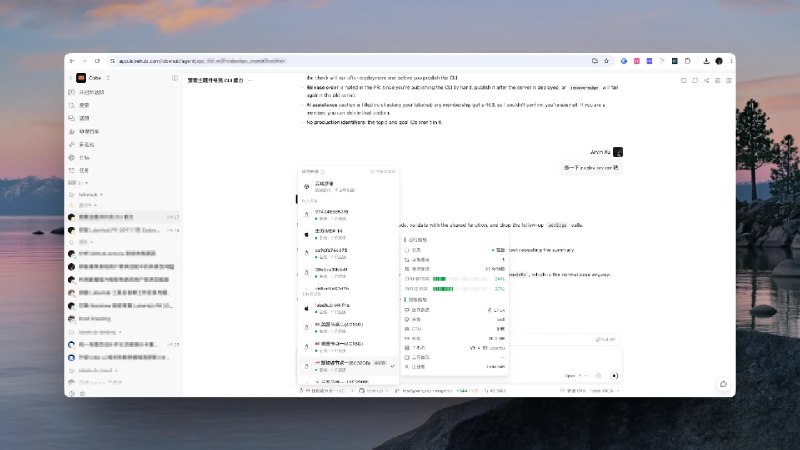Click the CPU usage progress bar
The height and width of the screenshot is (450, 800).
460,279
